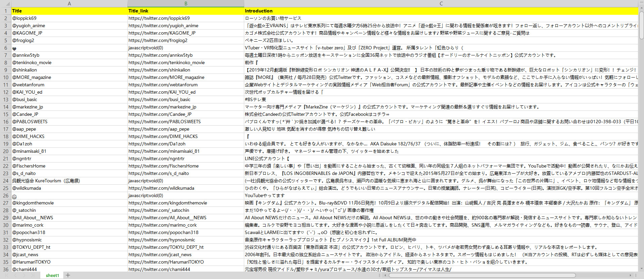Select cell with @chami444
This screenshot has width=644, height=279.
pyautogui.click(x=69, y=269)
